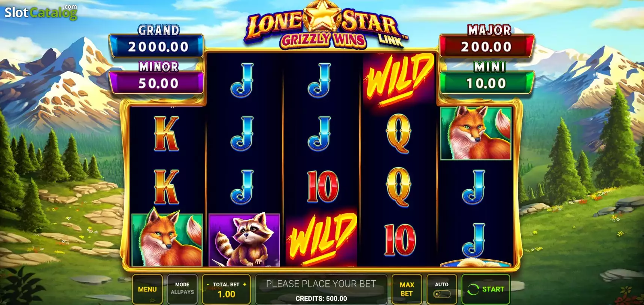Select the MINI jackpot display
This screenshot has height=305, width=644.
[x=487, y=78]
